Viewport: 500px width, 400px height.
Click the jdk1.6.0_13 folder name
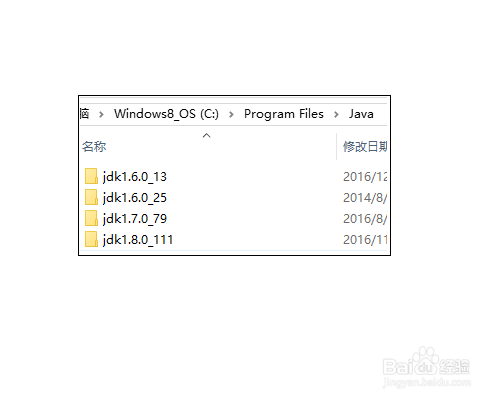135,177
